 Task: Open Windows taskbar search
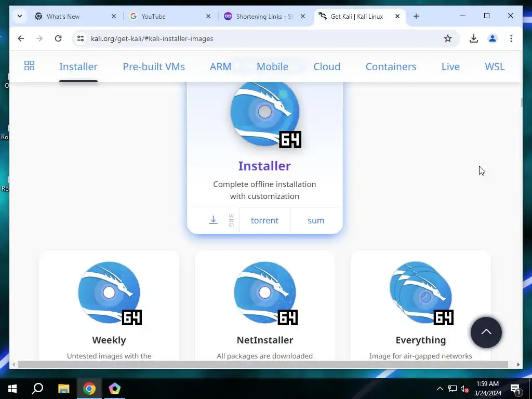point(37,389)
